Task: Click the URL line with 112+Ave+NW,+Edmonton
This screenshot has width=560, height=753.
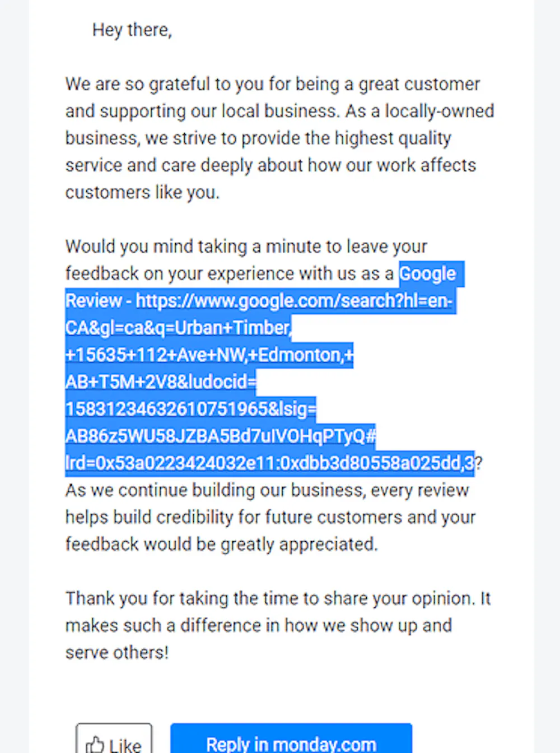Action: [x=209, y=355]
